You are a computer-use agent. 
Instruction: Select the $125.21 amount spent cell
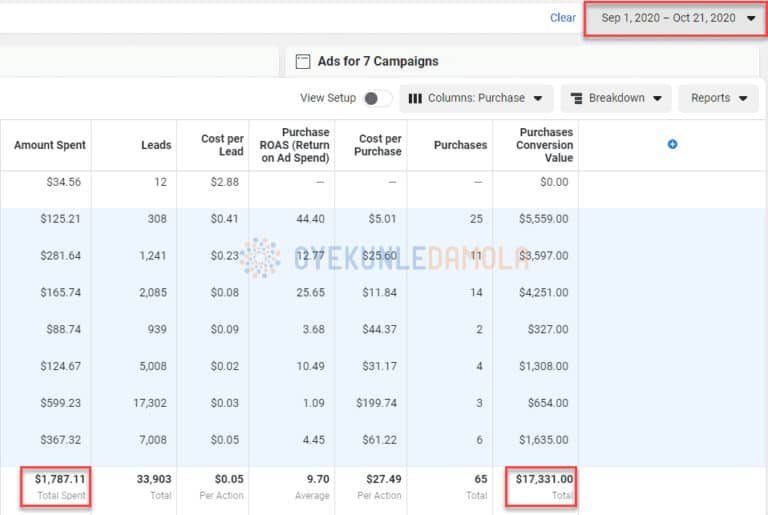point(60,219)
